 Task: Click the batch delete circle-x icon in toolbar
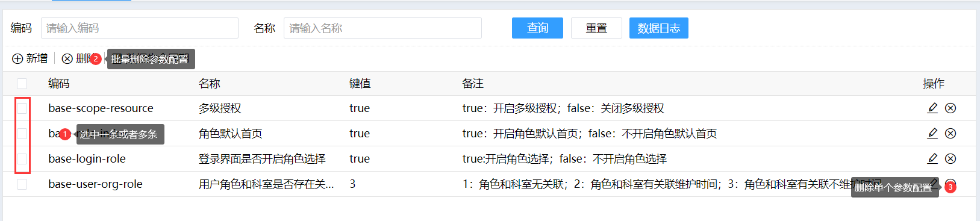[67, 59]
